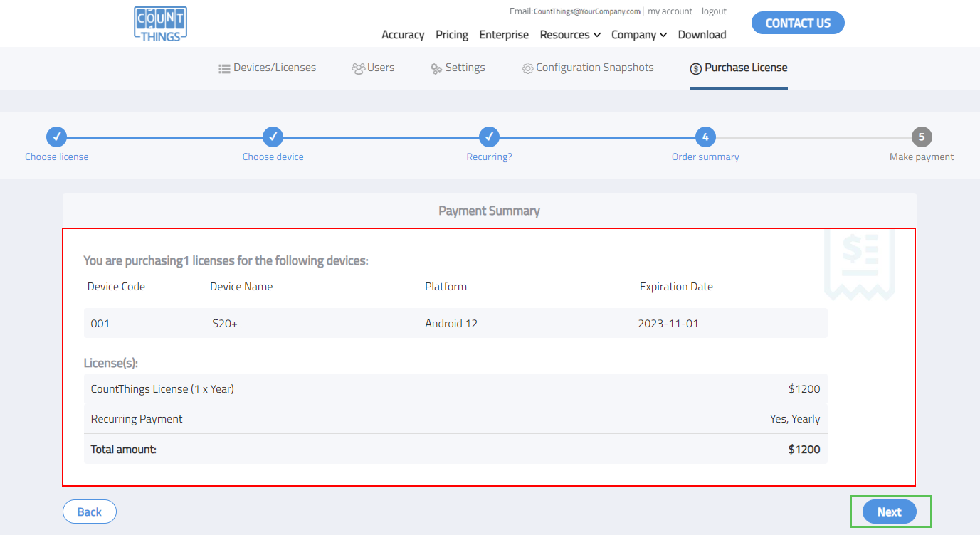Open the Pricing menu item

tap(452, 35)
